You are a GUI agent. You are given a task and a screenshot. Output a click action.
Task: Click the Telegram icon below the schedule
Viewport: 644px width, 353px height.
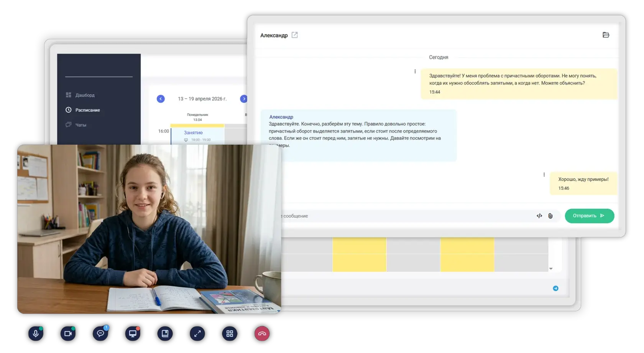point(555,288)
